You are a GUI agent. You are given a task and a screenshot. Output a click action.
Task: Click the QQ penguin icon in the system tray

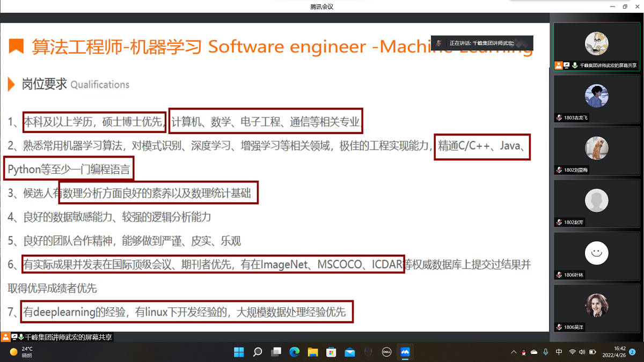524,352
